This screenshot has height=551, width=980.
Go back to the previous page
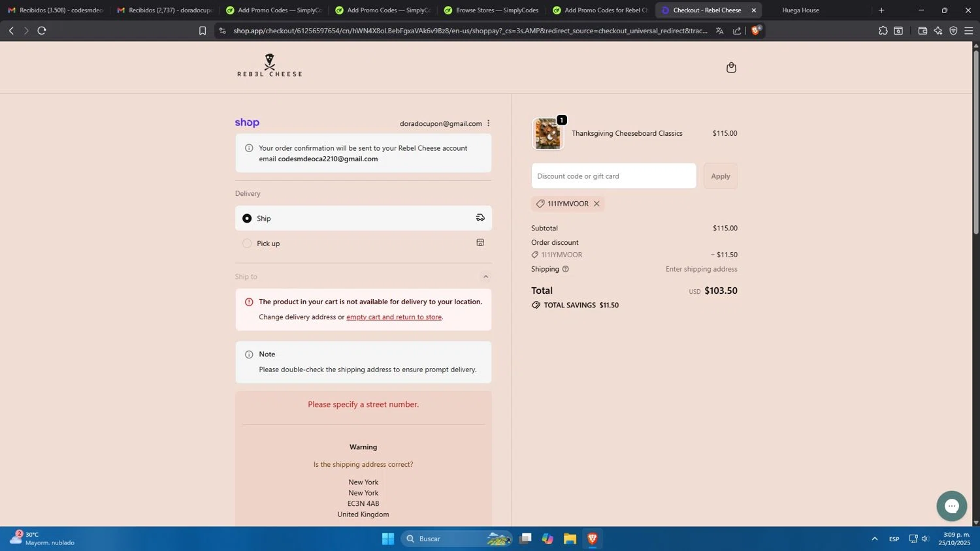point(11,31)
